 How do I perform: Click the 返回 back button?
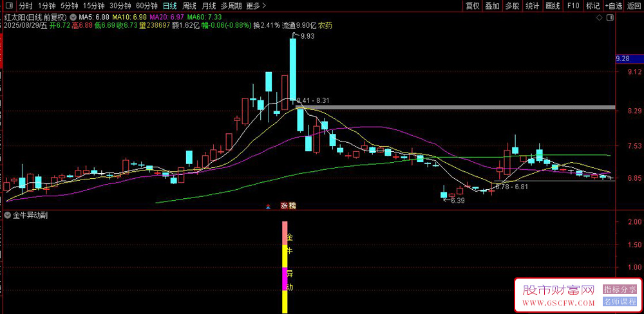pyautogui.click(x=634, y=6)
